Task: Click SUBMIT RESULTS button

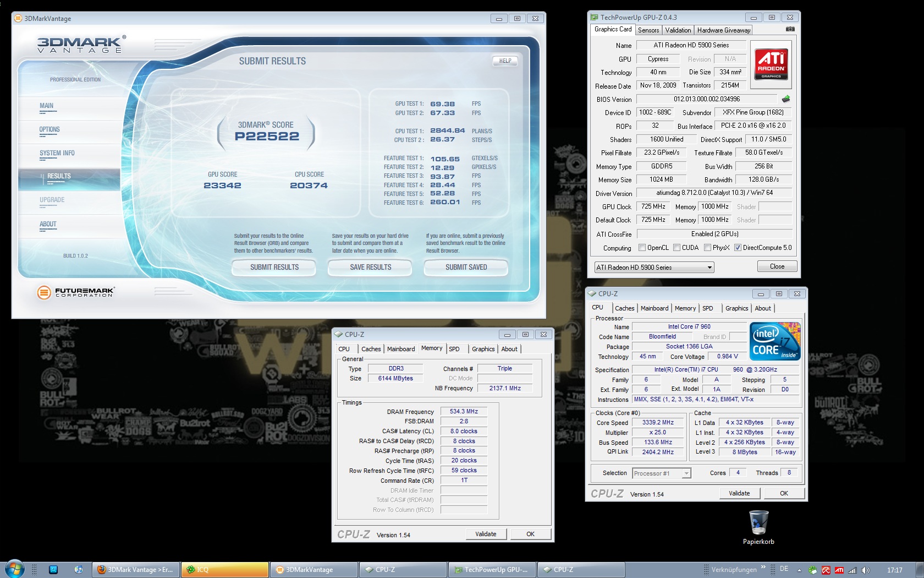Action: (x=274, y=268)
